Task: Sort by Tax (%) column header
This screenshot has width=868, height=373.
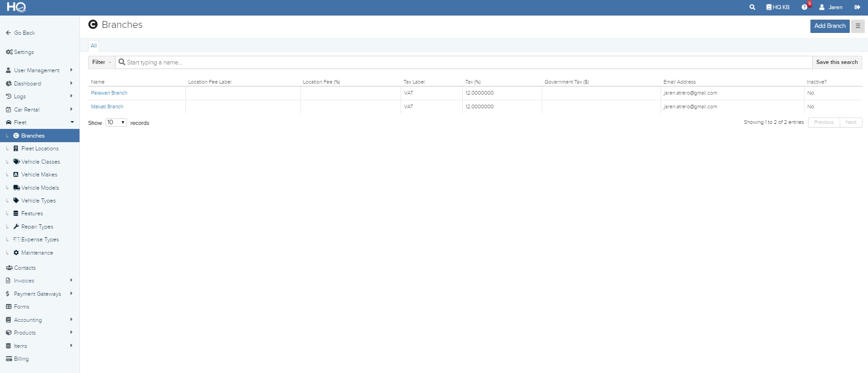Action: click(473, 82)
